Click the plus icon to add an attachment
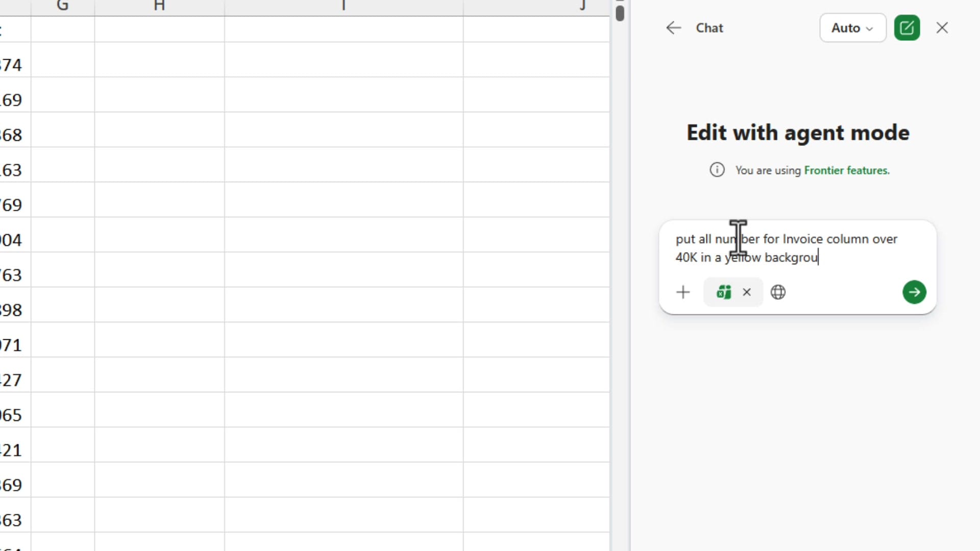This screenshot has width=980, height=551. click(682, 292)
